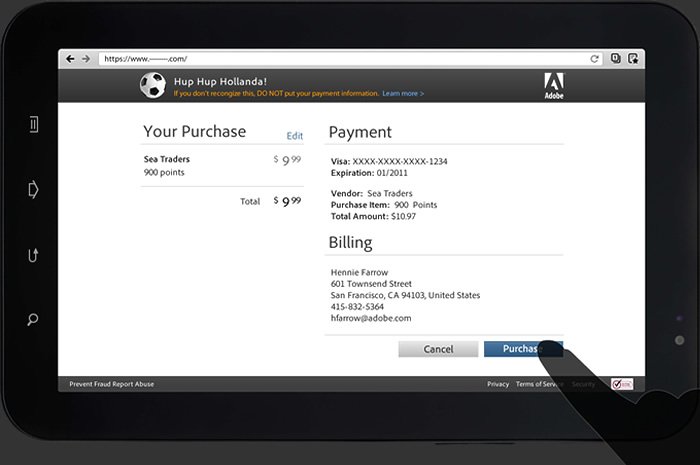700x465 pixels.
Task: Tap the tablet menu button
Action: (x=33, y=125)
